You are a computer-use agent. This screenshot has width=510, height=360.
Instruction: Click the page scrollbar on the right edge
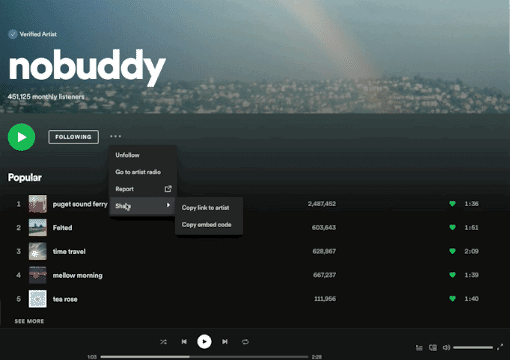[509, 27]
